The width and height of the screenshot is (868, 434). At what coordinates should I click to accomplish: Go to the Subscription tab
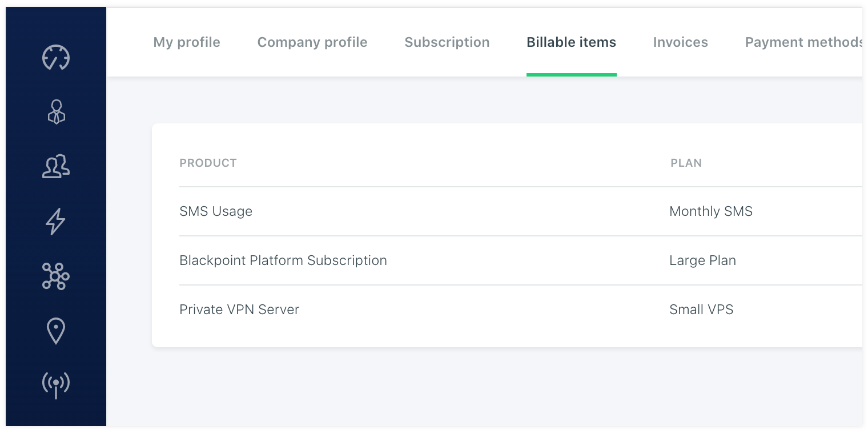(x=447, y=42)
